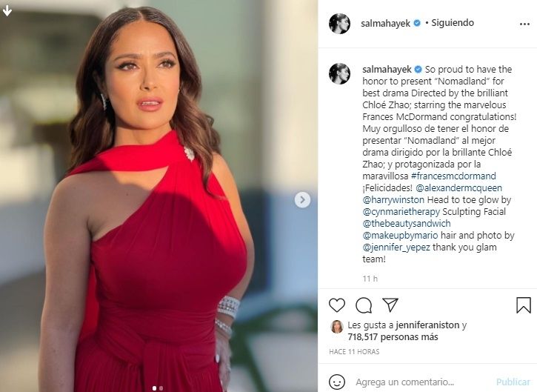
Task: Like the post with the heart icon
Action: [337, 305]
